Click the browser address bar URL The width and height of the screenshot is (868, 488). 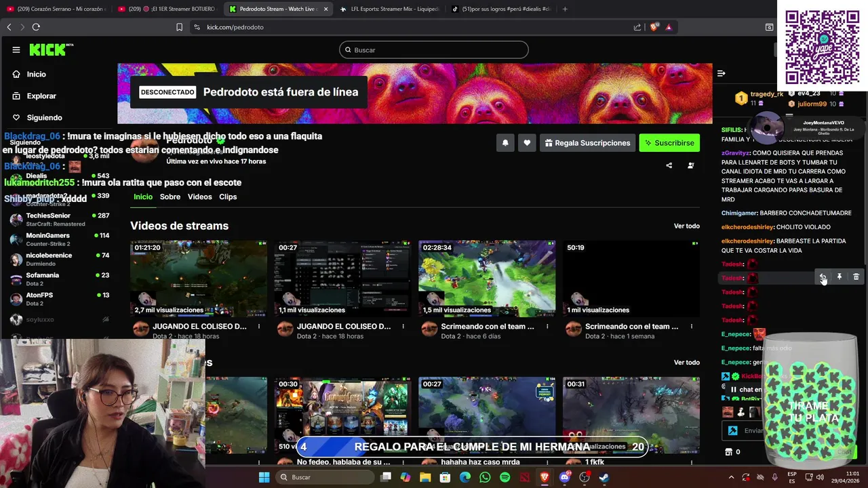point(235,27)
